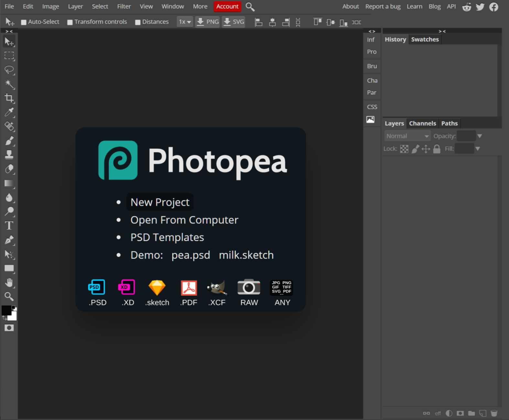Switch to the Swatches tab

[425, 39]
